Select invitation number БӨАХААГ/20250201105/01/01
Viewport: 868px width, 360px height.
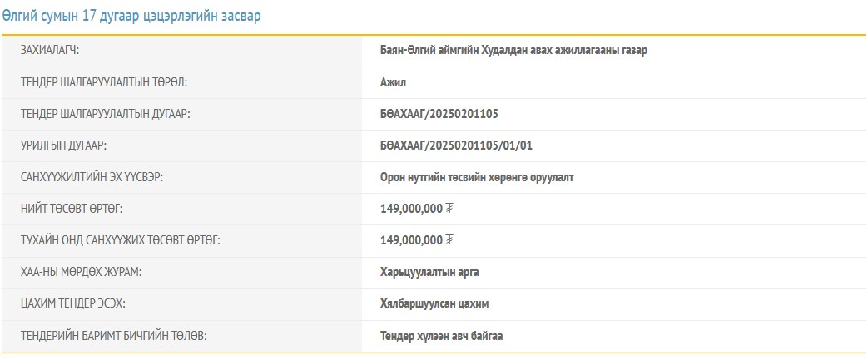tap(456, 145)
